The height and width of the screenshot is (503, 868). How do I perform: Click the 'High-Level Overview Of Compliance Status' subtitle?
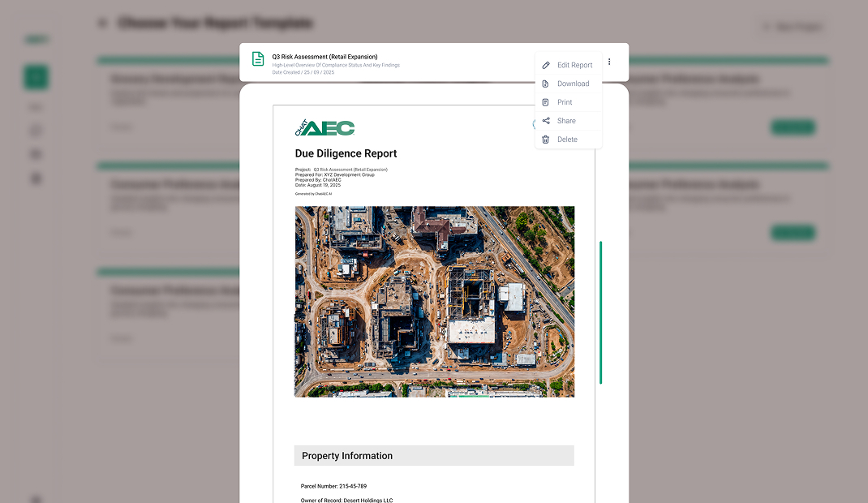point(336,65)
